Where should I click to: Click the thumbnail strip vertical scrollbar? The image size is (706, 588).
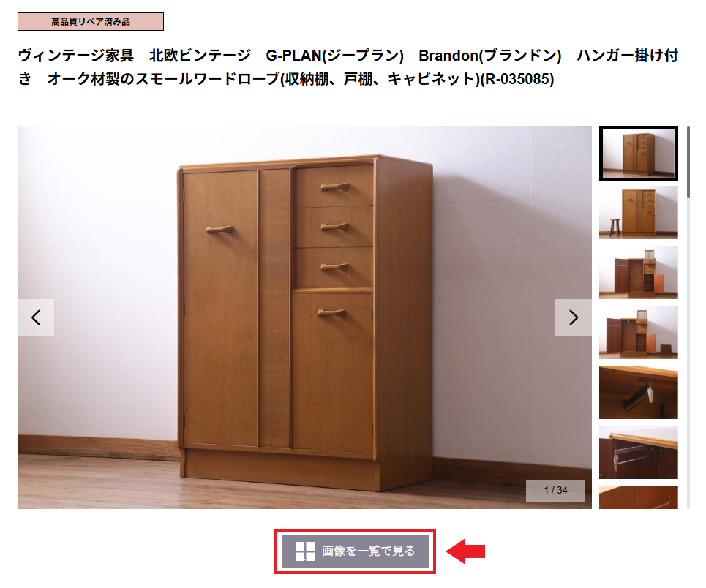click(688, 162)
